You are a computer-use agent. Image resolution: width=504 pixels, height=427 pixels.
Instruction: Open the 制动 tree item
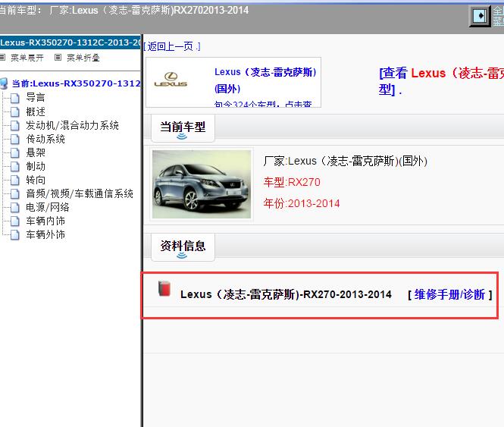pos(36,166)
